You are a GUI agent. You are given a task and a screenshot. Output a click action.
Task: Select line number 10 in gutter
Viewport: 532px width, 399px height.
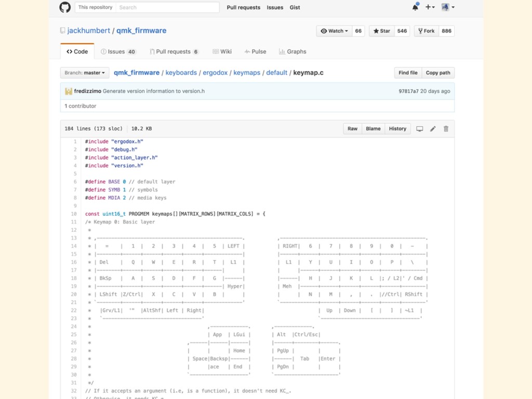[74, 214]
